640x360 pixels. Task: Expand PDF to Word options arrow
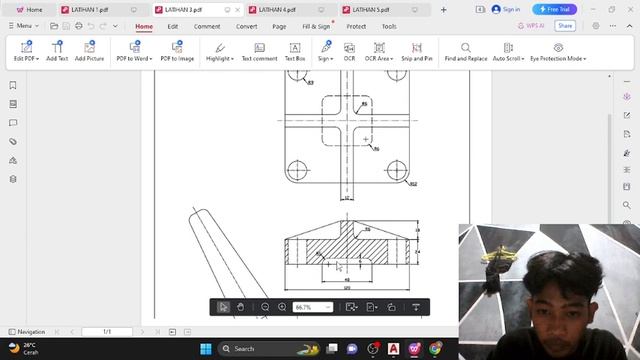coord(151,59)
